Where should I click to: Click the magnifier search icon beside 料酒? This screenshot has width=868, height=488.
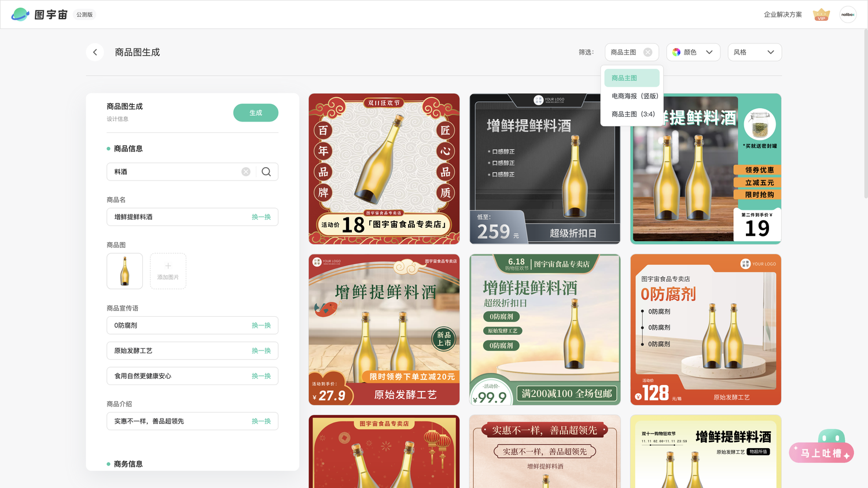pyautogui.click(x=266, y=172)
